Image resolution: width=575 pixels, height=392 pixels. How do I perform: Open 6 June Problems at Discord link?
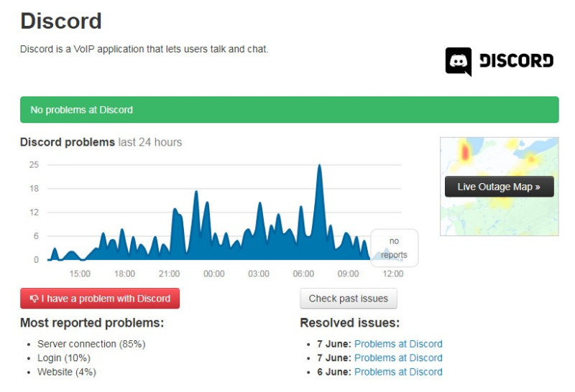pos(398,372)
